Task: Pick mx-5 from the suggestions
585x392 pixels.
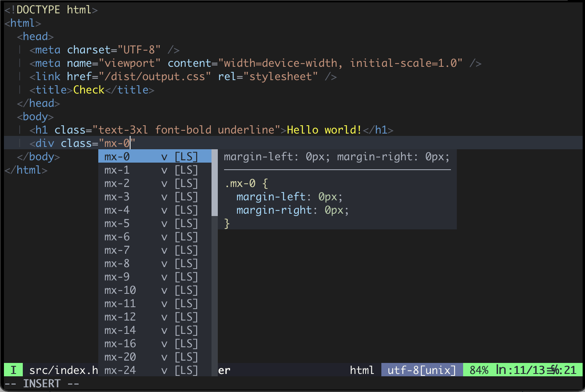Action: pyautogui.click(x=155, y=223)
